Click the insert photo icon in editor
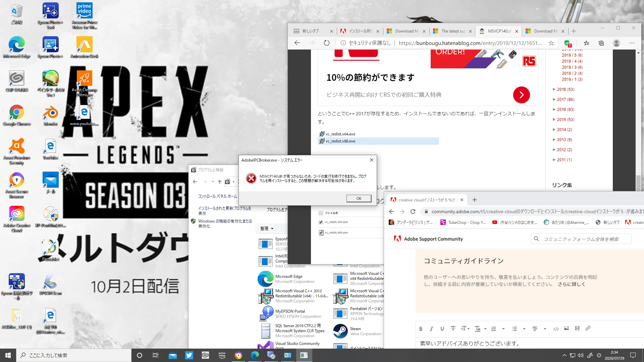 (567, 328)
